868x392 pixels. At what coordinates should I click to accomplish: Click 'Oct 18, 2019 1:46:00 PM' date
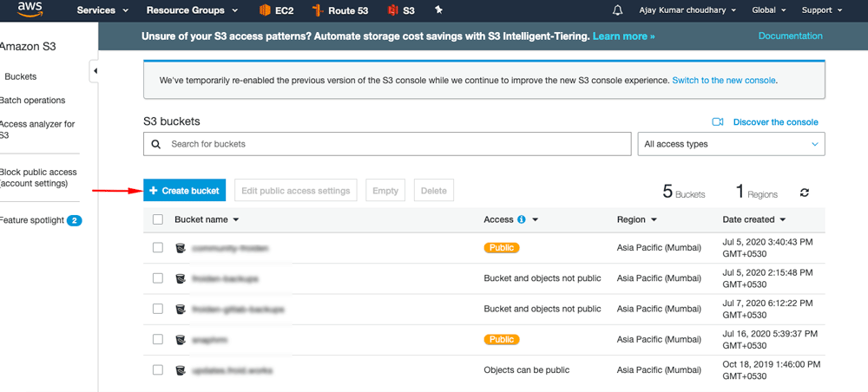pyautogui.click(x=771, y=364)
